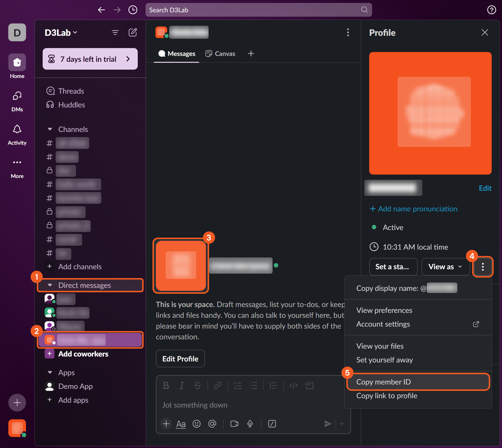This screenshot has width=502, height=448.
Task: Click the compose new message icon
Action: point(133,33)
